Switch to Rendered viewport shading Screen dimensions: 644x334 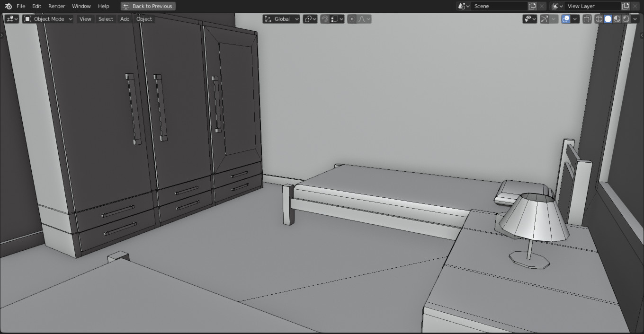(x=625, y=19)
